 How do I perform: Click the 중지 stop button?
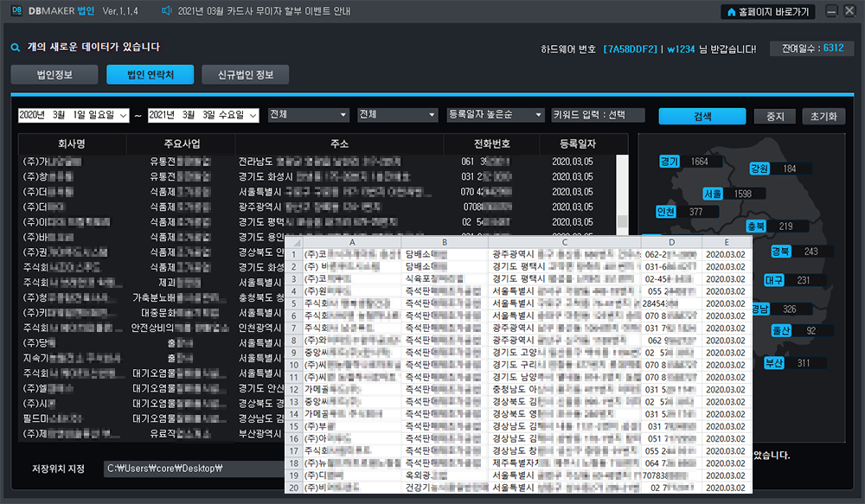click(775, 117)
